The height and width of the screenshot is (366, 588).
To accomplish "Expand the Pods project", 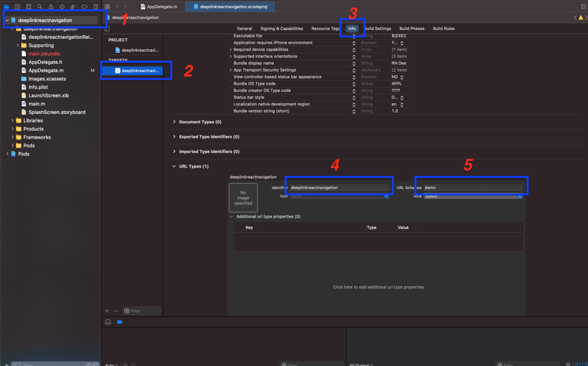I will [x=7, y=154].
